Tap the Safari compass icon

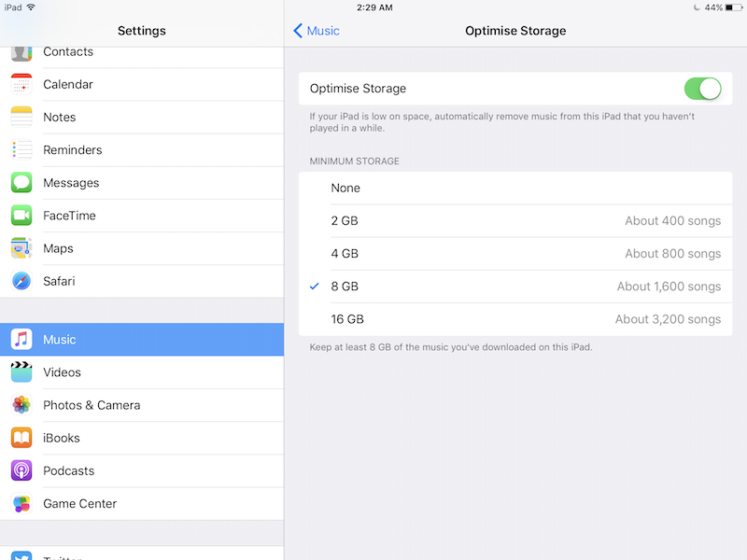[21, 281]
